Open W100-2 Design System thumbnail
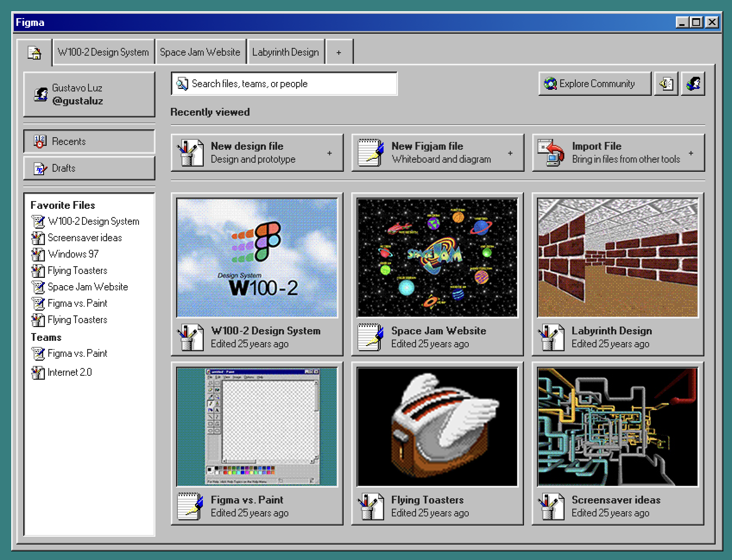The width and height of the screenshot is (732, 560). [x=257, y=258]
